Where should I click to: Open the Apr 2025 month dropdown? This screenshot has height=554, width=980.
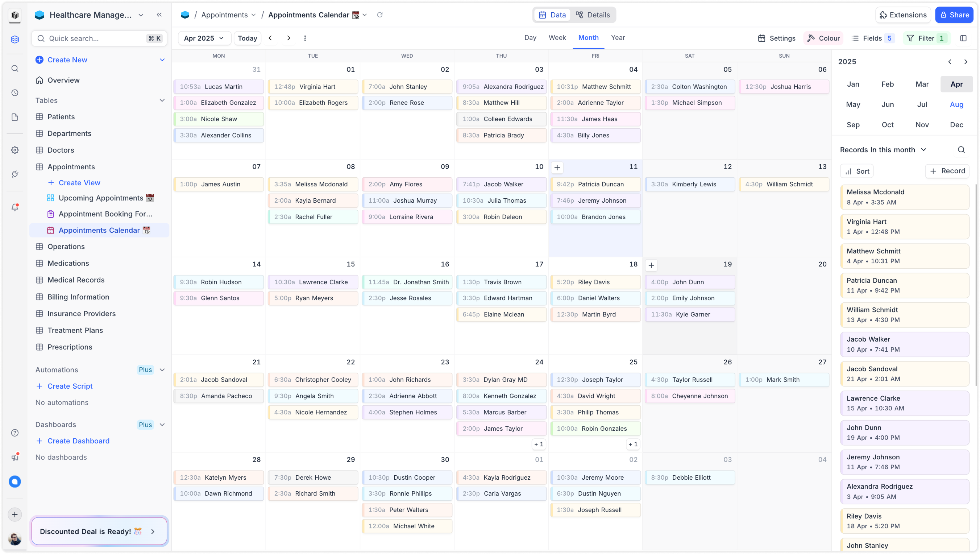[204, 38]
